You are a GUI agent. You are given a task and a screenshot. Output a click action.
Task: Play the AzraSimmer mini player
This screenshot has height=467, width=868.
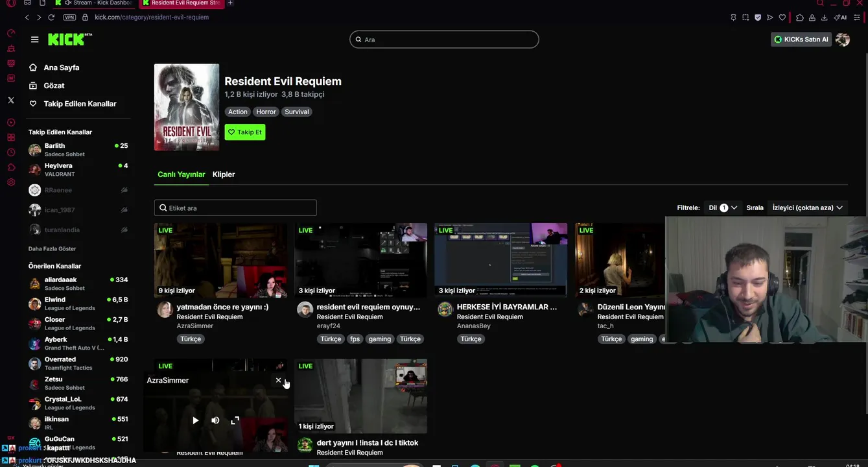[x=196, y=420]
